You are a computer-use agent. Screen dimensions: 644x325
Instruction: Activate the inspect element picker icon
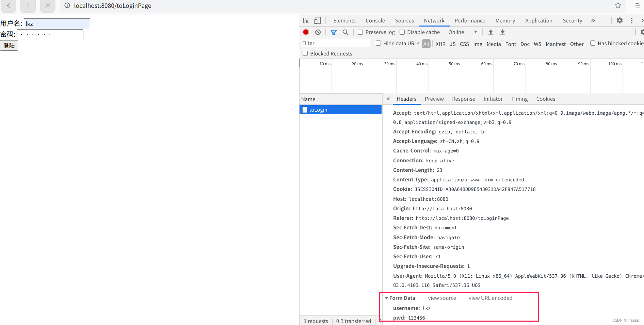tap(306, 21)
